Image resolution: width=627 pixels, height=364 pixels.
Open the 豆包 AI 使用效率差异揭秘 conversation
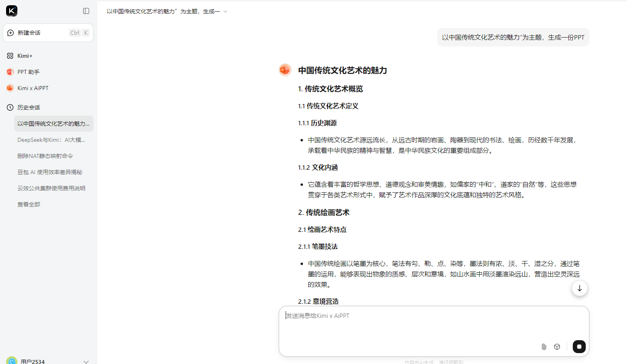click(49, 172)
